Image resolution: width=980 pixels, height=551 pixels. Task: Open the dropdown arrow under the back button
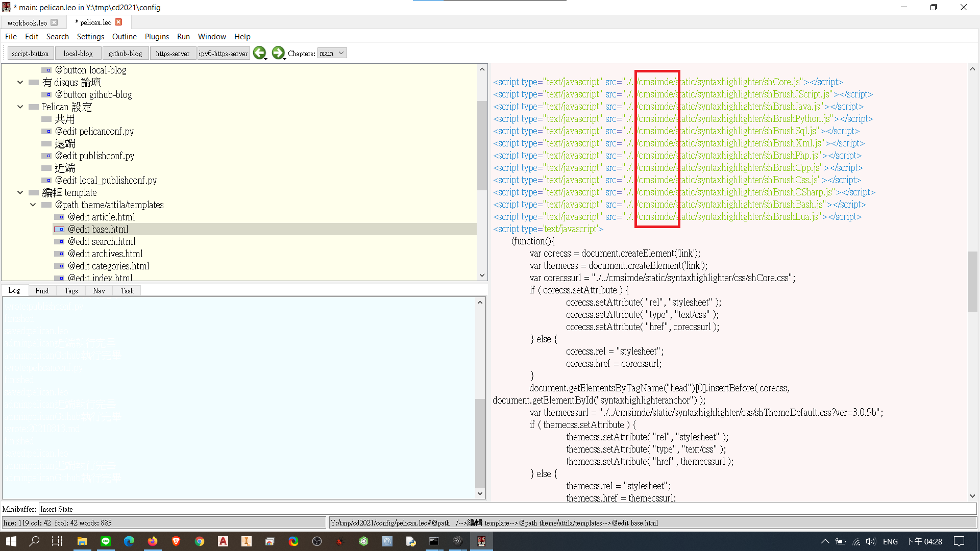click(265, 59)
